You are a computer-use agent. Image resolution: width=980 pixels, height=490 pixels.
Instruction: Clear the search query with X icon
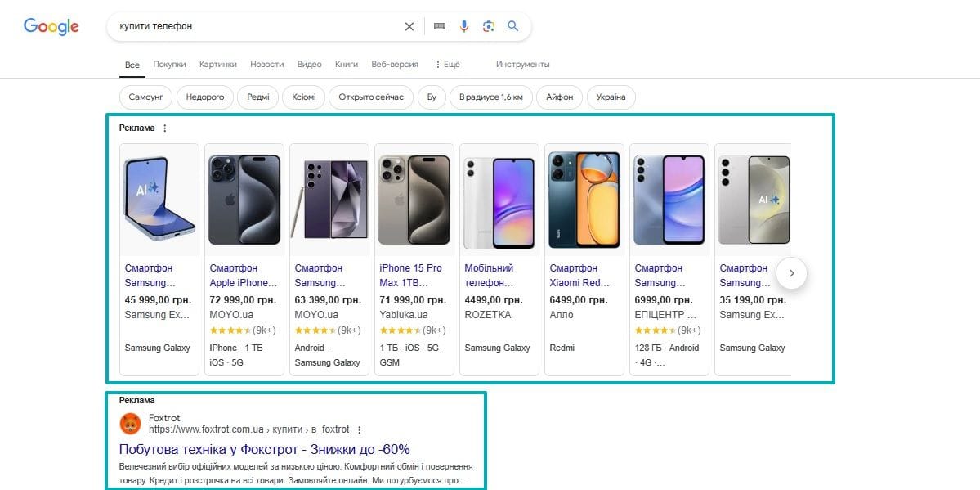click(x=409, y=26)
